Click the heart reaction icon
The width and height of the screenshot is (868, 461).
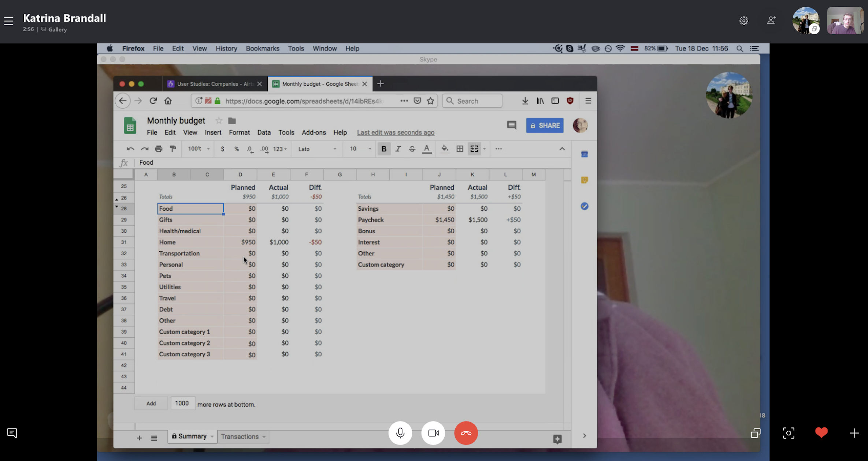tap(821, 433)
